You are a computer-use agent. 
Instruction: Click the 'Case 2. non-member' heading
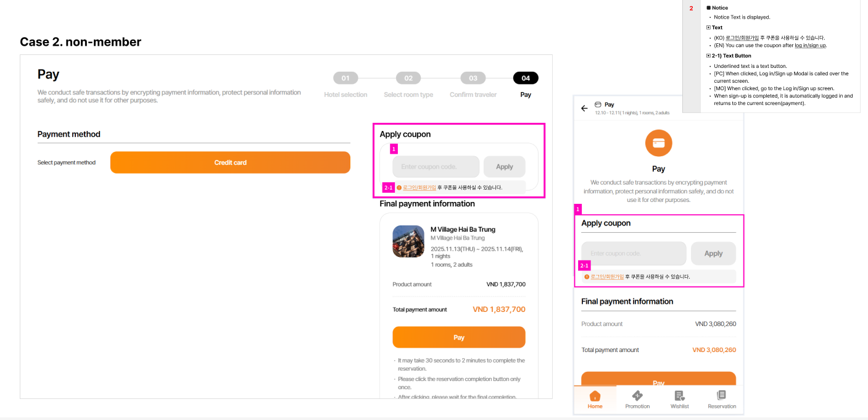(x=81, y=42)
